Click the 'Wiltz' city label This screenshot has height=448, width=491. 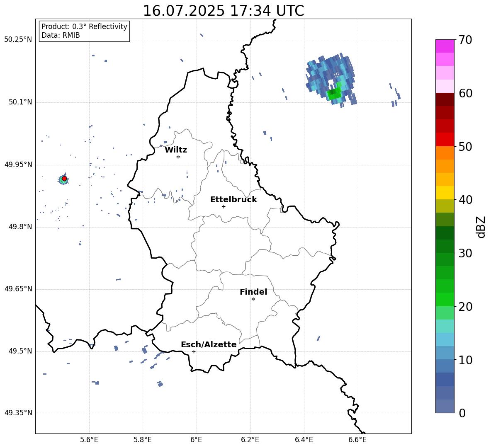(x=176, y=150)
